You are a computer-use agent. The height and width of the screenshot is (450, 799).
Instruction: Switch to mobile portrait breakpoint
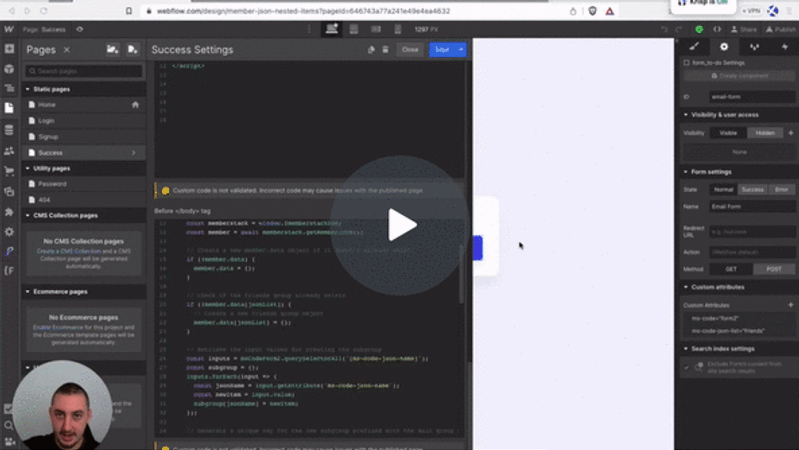(x=398, y=29)
